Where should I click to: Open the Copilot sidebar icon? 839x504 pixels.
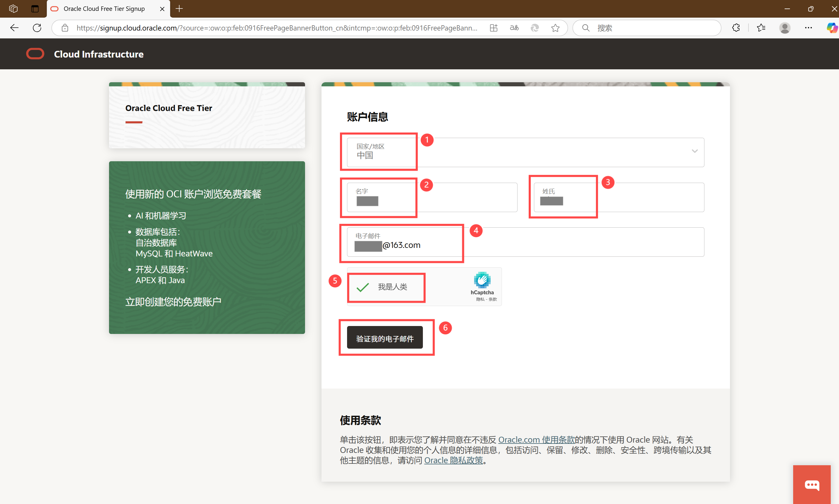click(832, 28)
